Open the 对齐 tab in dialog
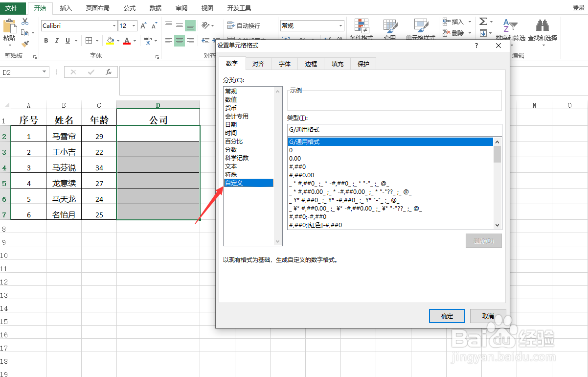 pos(258,64)
